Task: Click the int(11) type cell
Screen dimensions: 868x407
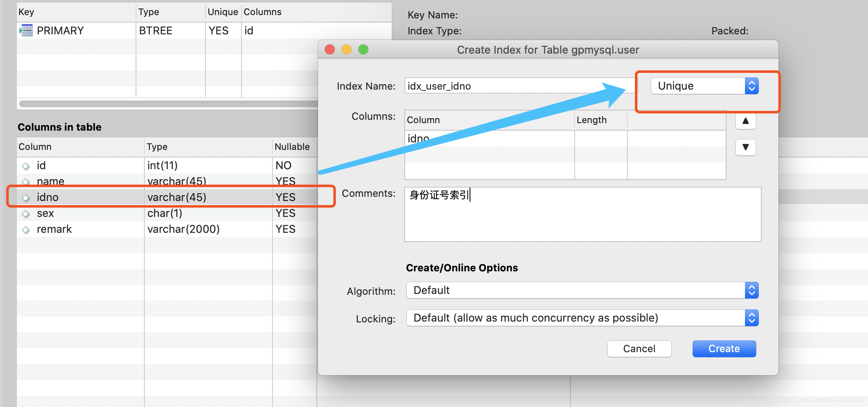Action: point(208,165)
